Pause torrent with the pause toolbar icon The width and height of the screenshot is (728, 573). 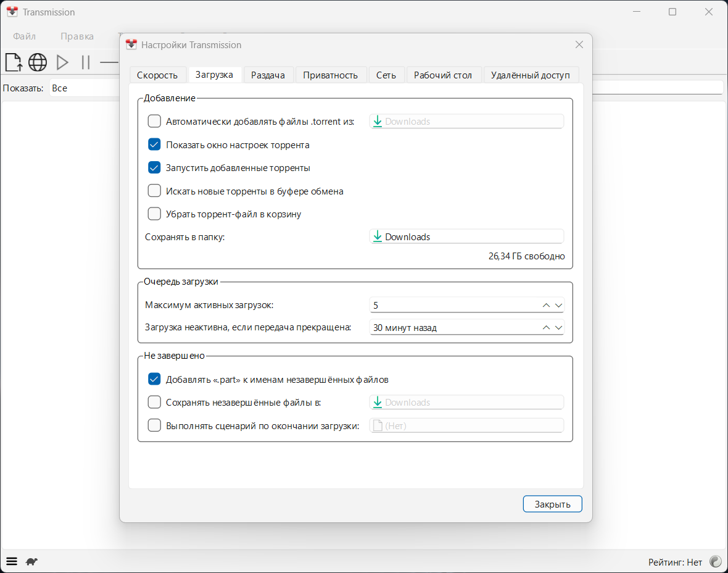[85, 62]
